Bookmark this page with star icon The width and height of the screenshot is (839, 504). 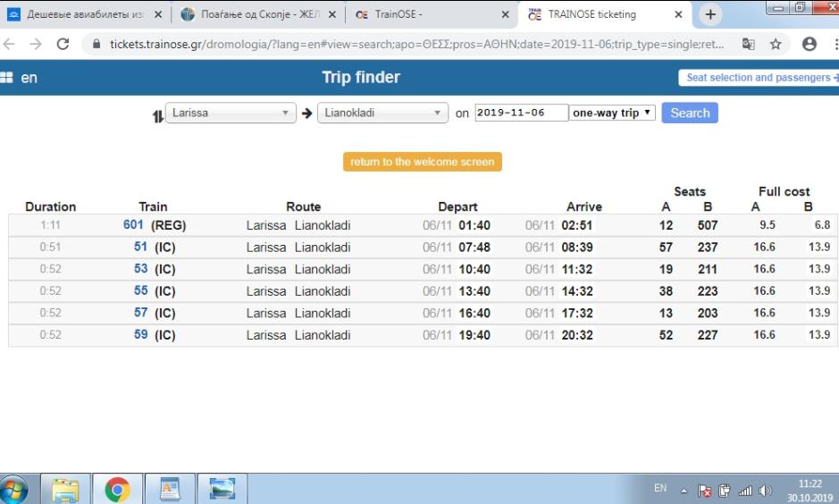point(775,44)
